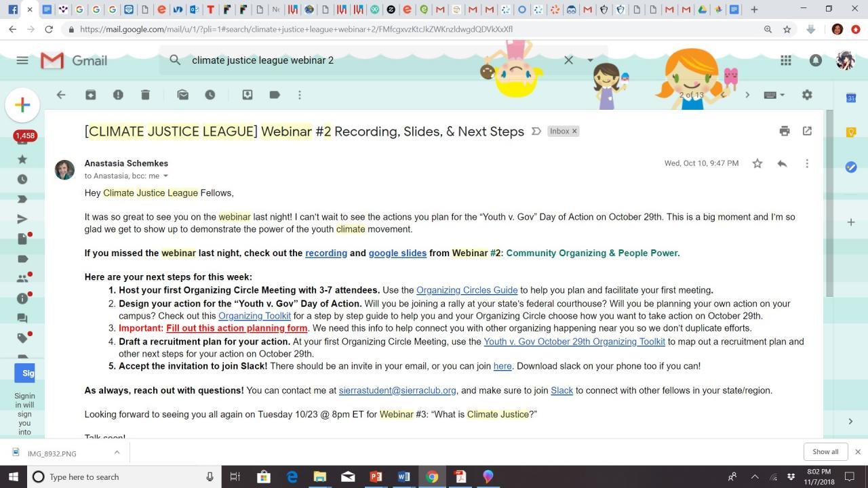The image size is (868, 488).
Task: Open 'Fill out this action planning form'
Action: (x=237, y=328)
